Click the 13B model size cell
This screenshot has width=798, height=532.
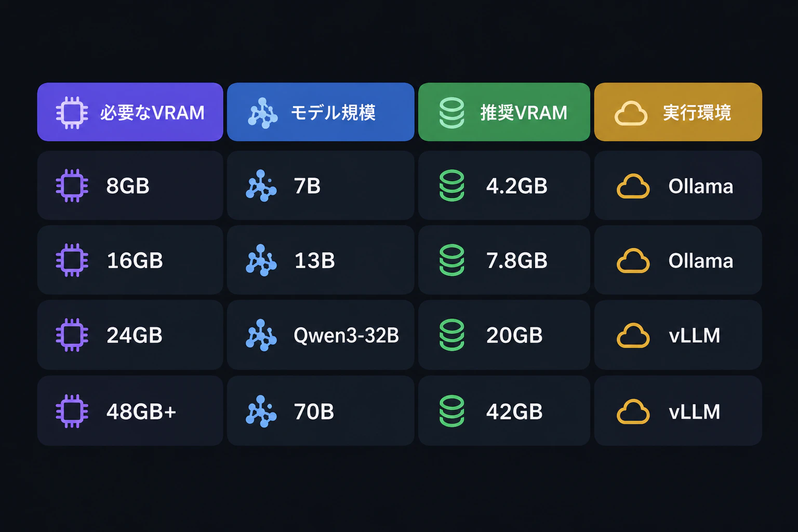(321, 260)
